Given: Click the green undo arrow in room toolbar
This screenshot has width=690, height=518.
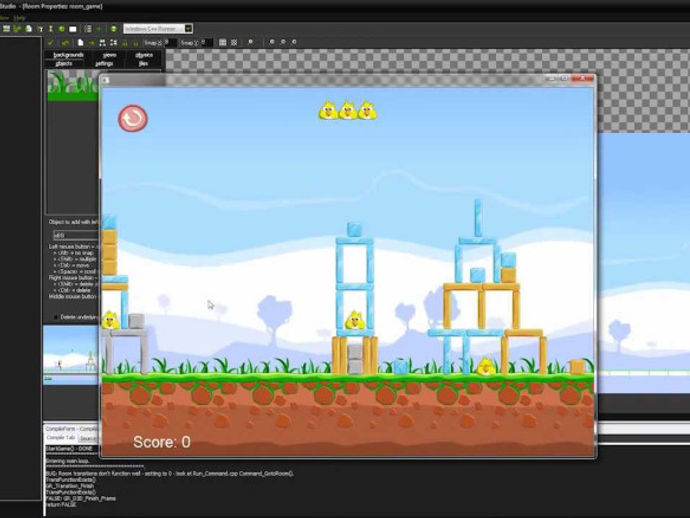Looking at the screenshot, I should click(65, 43).
